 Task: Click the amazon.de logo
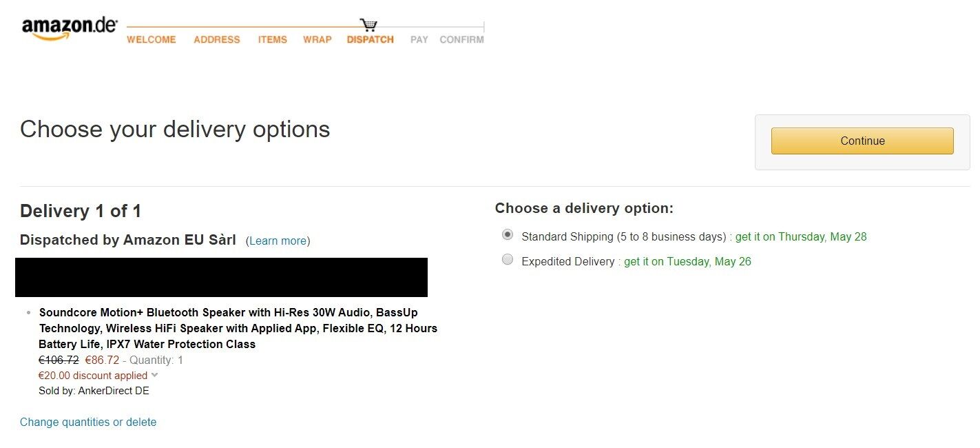[x=70, y=29]
